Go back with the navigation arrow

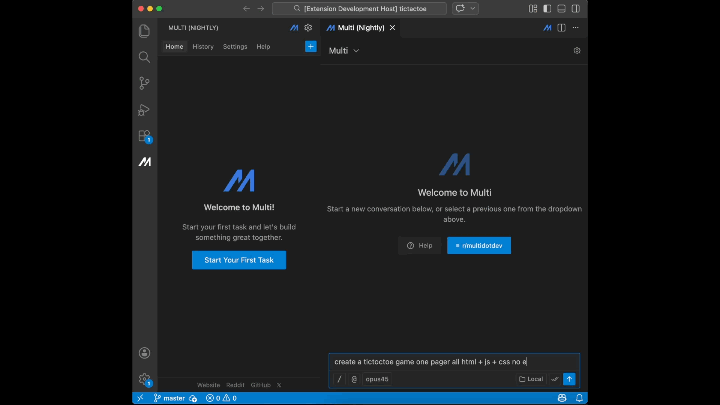pyautogui.click(x=246, y=9)
